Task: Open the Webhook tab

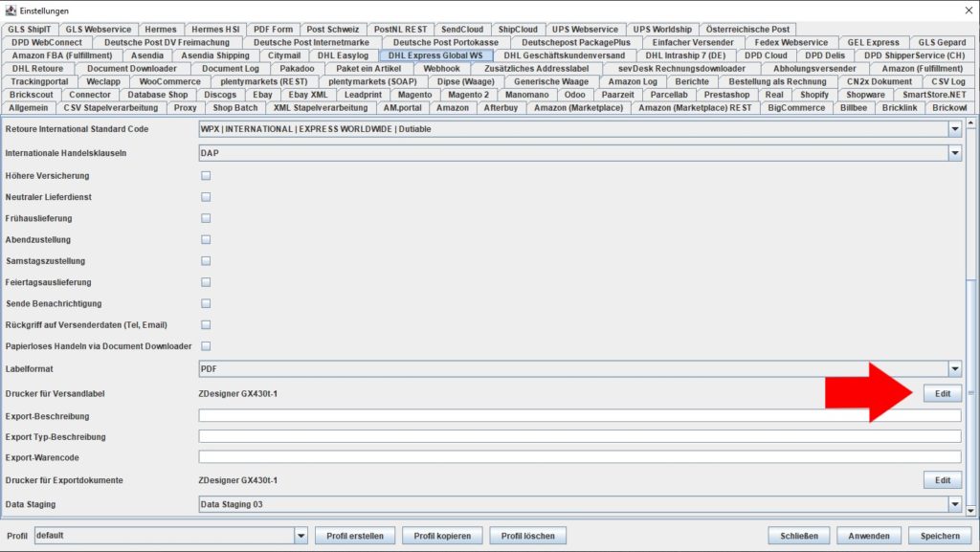Action: click(441, 69)
